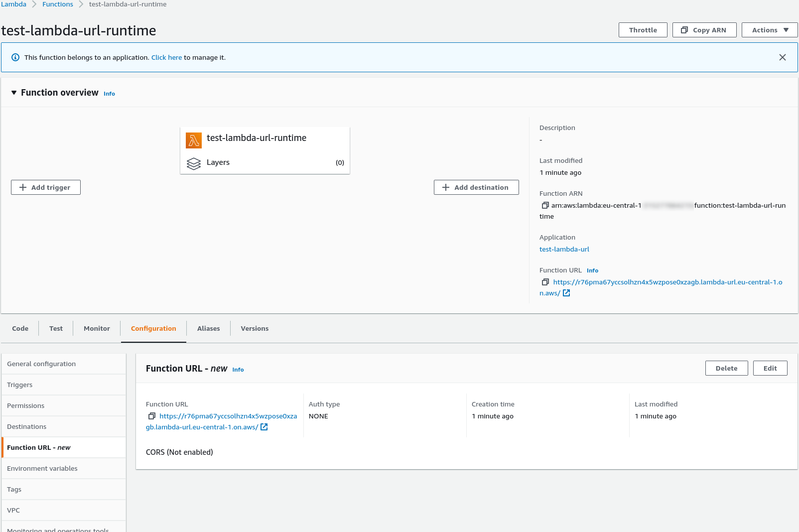Click the 'CORS (Not enabled)' text
This screenshot has width=799, height=532.
(179, 452)
